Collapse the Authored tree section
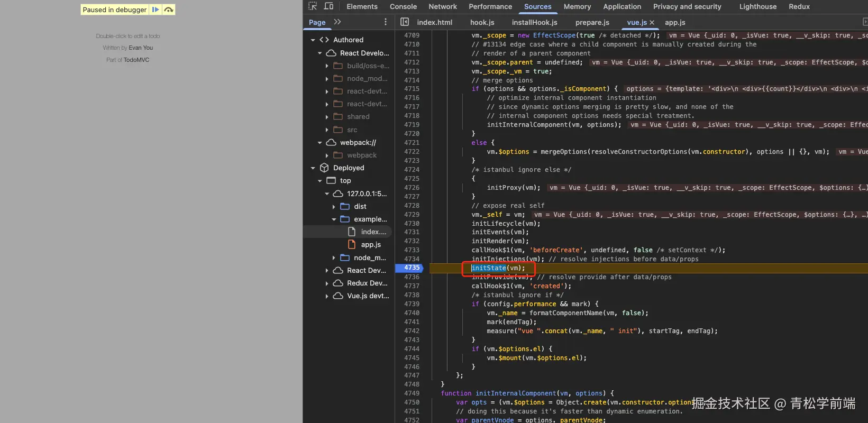The width and height of the screenshot is (868, 423). click(x=313, y=40)
